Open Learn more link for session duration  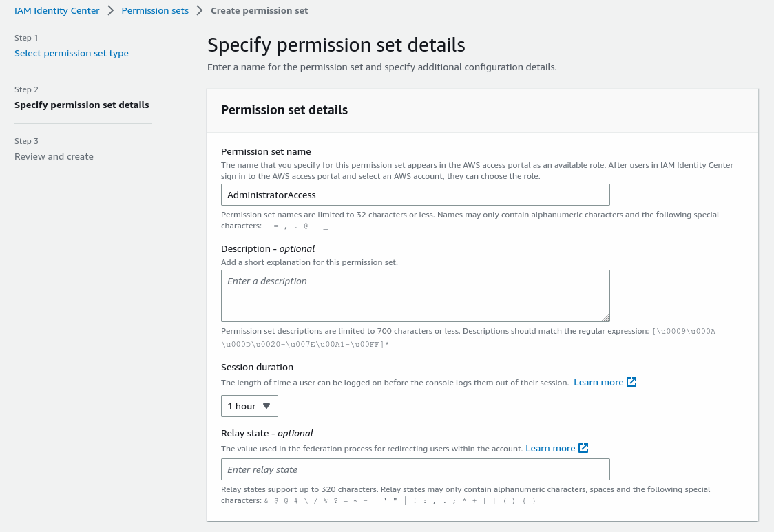click(598, 382)
